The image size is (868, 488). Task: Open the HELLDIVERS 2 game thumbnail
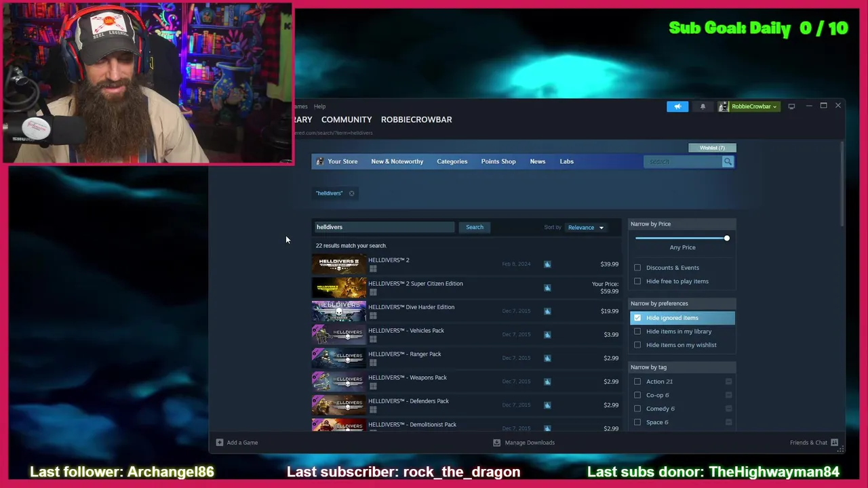(339, 264)
